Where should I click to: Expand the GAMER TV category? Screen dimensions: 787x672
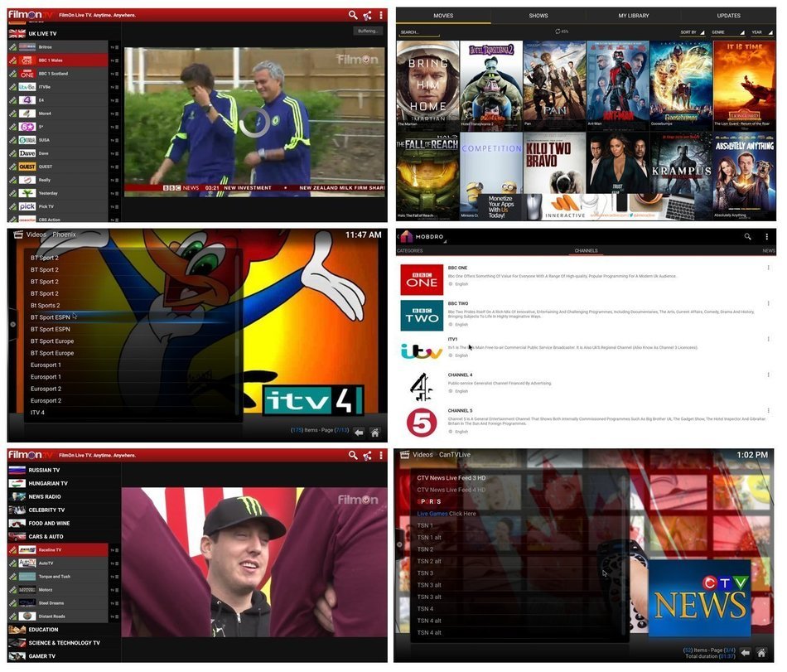(64, 656)
